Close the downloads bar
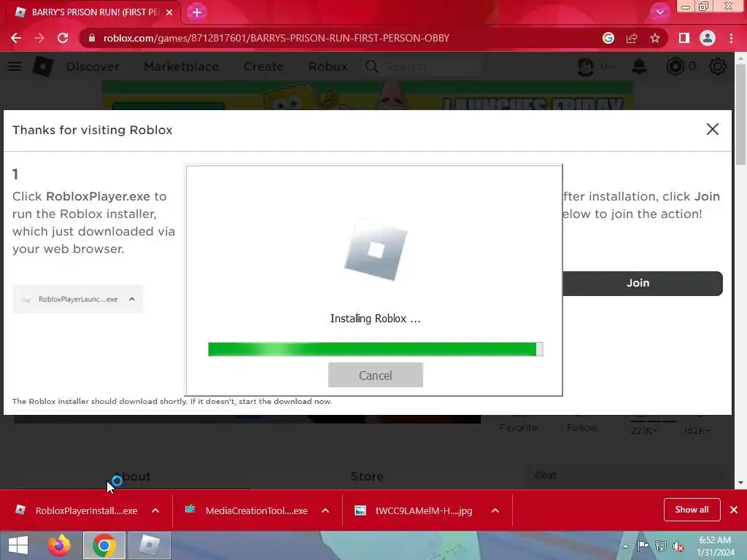747x560 pixels. coord(734,510)
